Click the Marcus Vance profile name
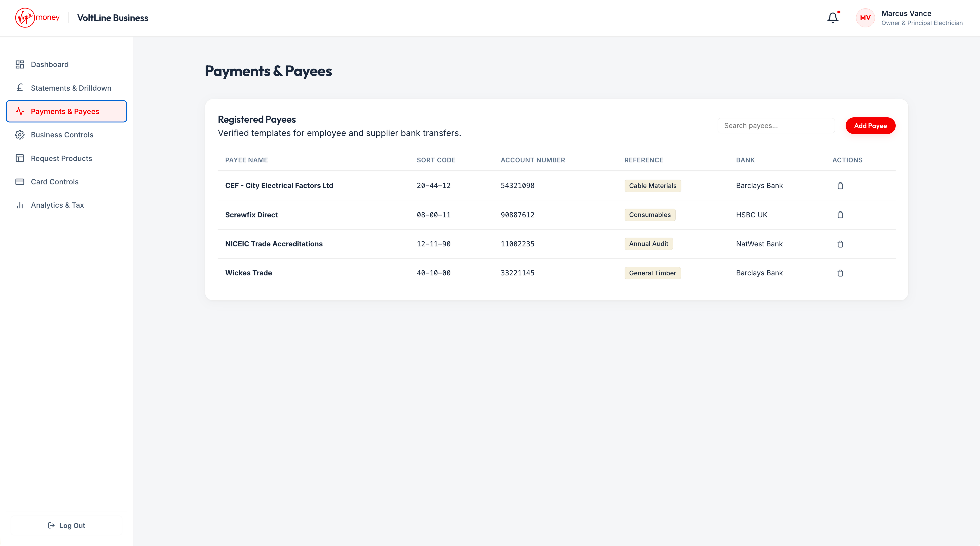The width and height of the screenshot is (980, 546). pos(906,13)
